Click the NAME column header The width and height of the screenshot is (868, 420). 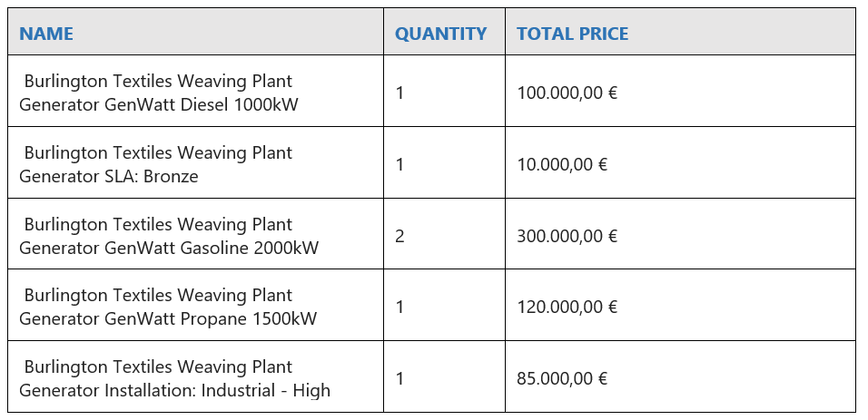click(46, 34)
